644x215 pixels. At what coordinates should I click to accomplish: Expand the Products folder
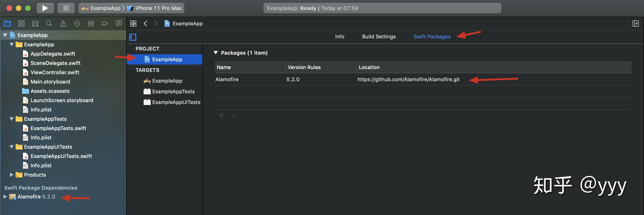point(12,175)
